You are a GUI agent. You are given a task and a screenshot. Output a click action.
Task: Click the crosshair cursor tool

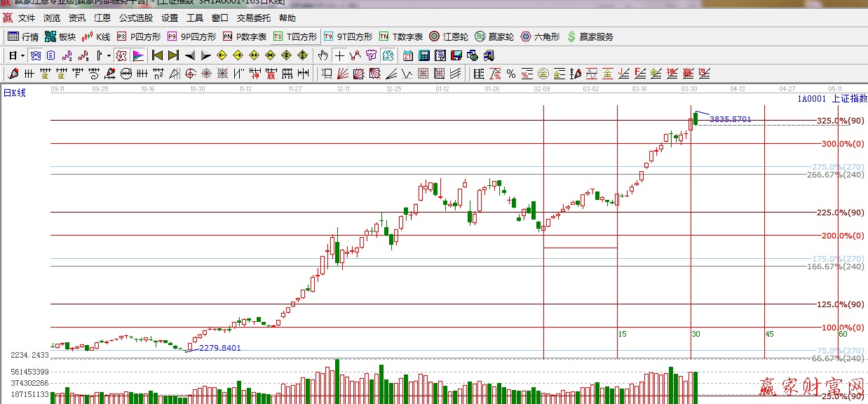click(339, 55)
